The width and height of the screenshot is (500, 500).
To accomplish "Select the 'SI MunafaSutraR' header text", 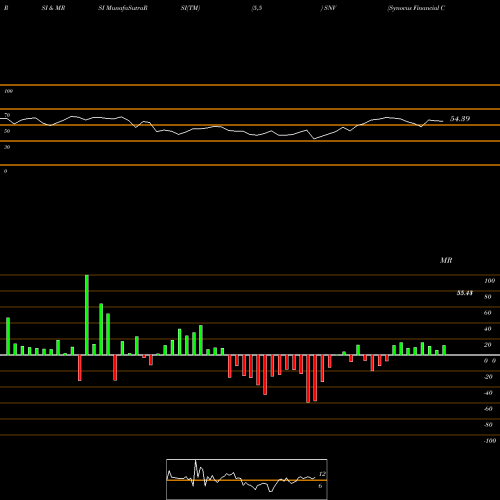I will tap(123, 8).
